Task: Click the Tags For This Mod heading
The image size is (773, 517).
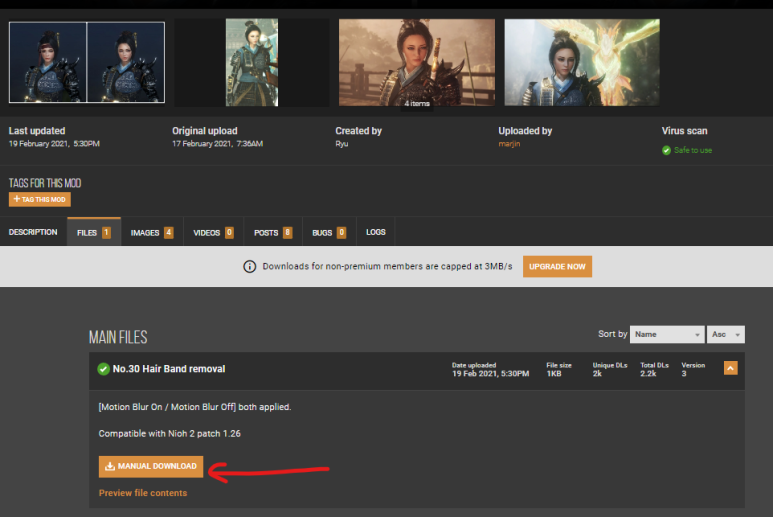Action: coord(45,183)
